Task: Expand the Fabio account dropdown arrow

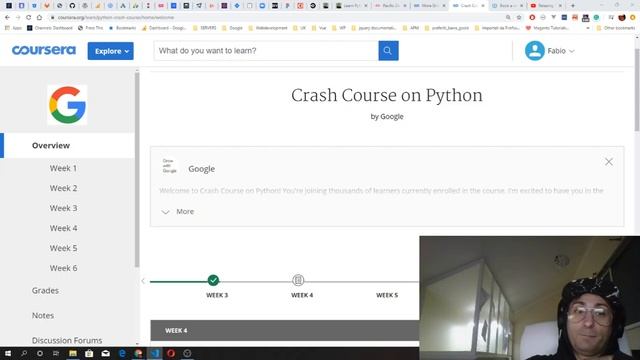Action: 572,51
